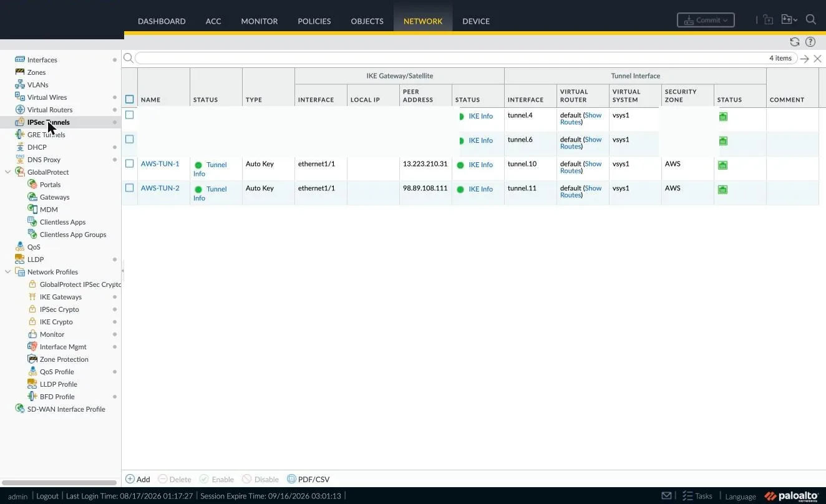
Task: Click the Virtual Wires icon
Action: (20, 97)
